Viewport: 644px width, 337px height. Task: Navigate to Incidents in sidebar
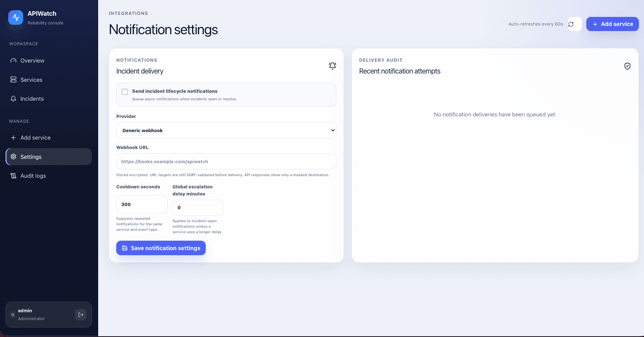coord(49,99)
